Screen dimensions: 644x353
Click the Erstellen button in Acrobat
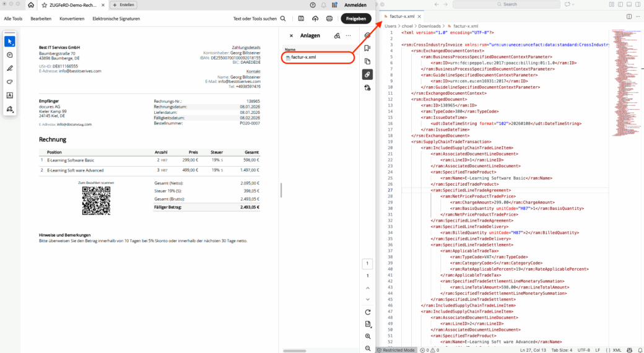tap(124, 5)
